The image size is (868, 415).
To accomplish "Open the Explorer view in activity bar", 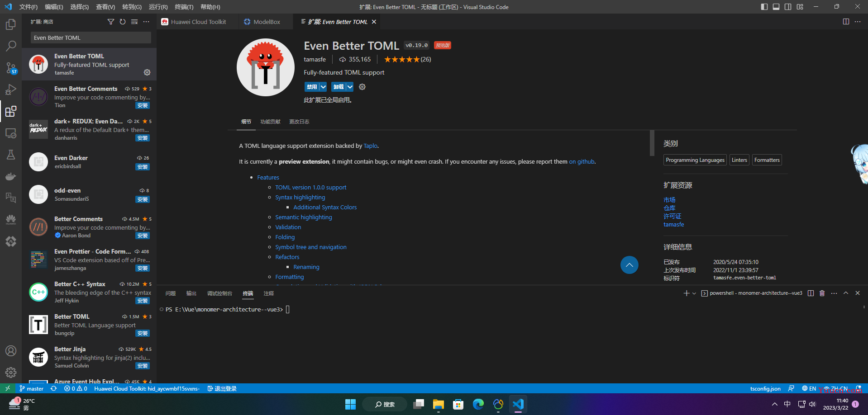I will coord(11,24).
